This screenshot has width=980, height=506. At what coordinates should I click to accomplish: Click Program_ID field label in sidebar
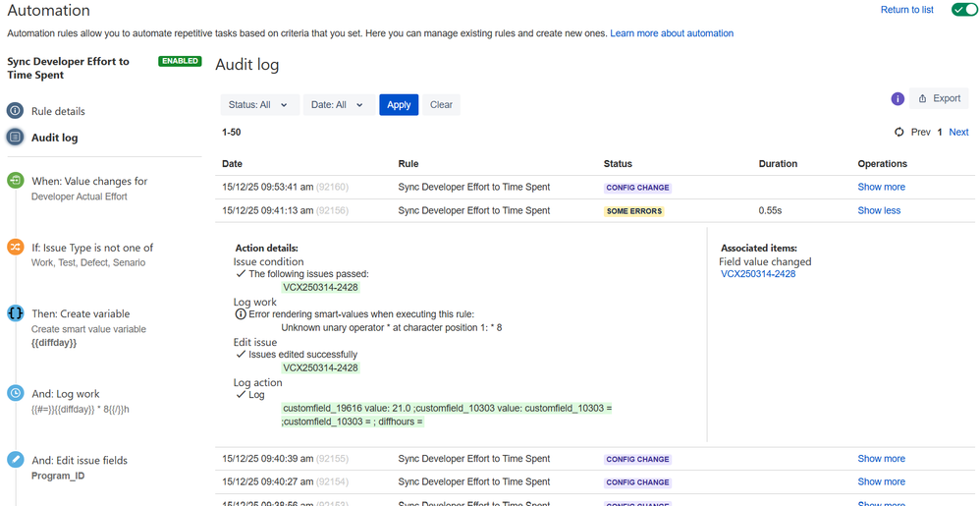tap(58, 476)
